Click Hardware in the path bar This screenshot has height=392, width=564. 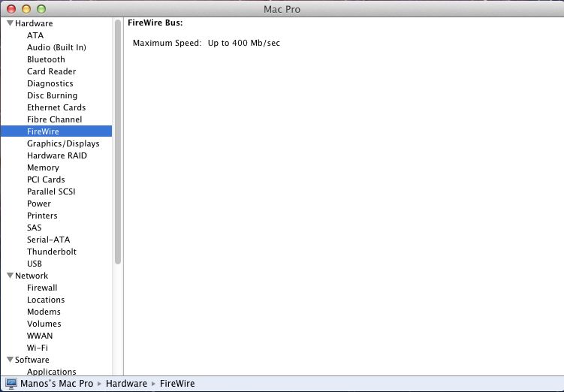tap(126, 384)
